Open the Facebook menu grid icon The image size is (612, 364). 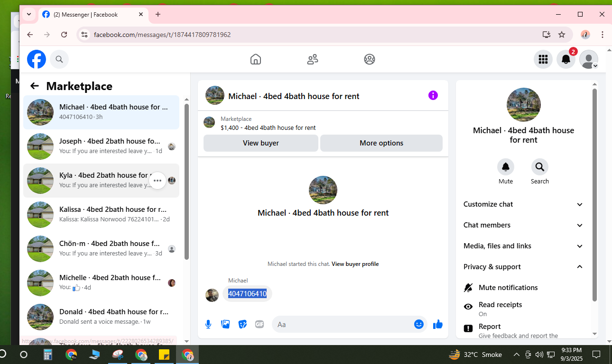(x=543, y=59)
